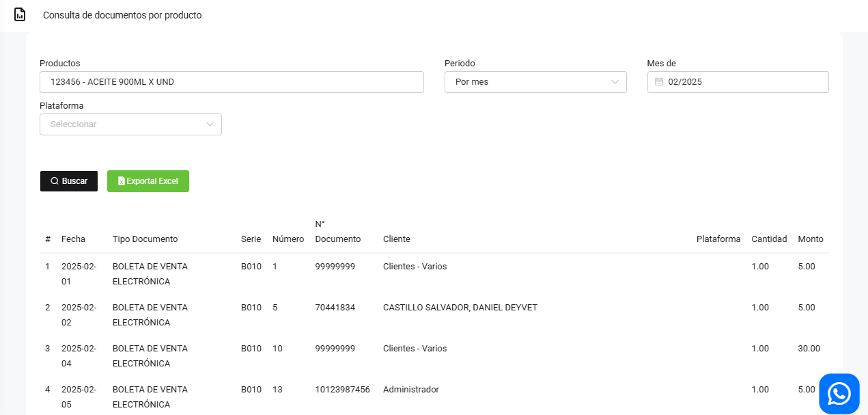868x415 pixels.
Task: Select the Administrador client row
Action: [x=410, y=390]
